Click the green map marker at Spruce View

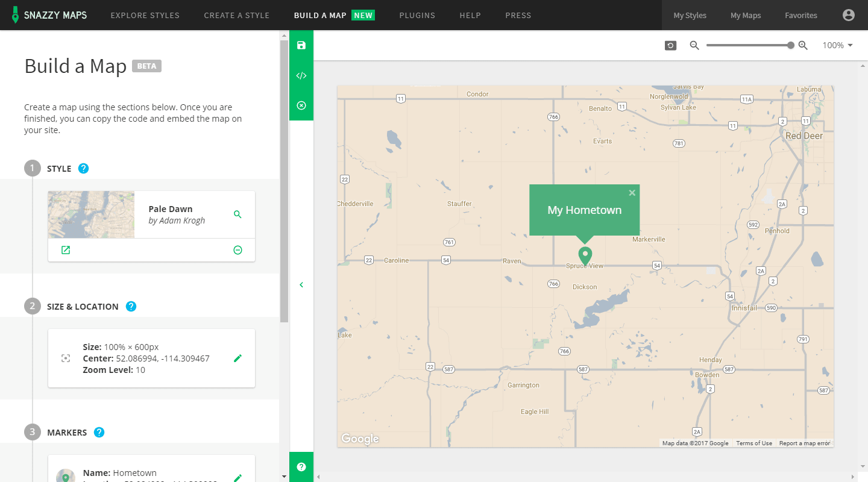point(585,255)
